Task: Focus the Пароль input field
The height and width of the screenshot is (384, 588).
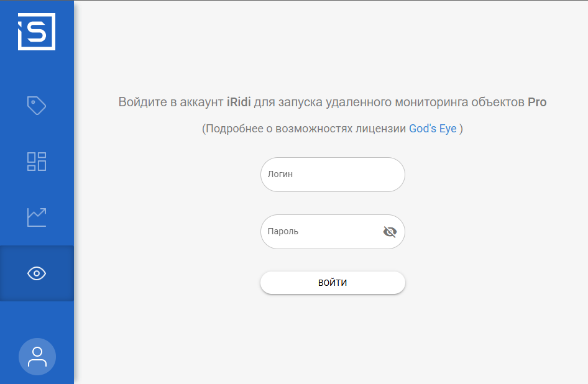Action: [x=320, y=232]
